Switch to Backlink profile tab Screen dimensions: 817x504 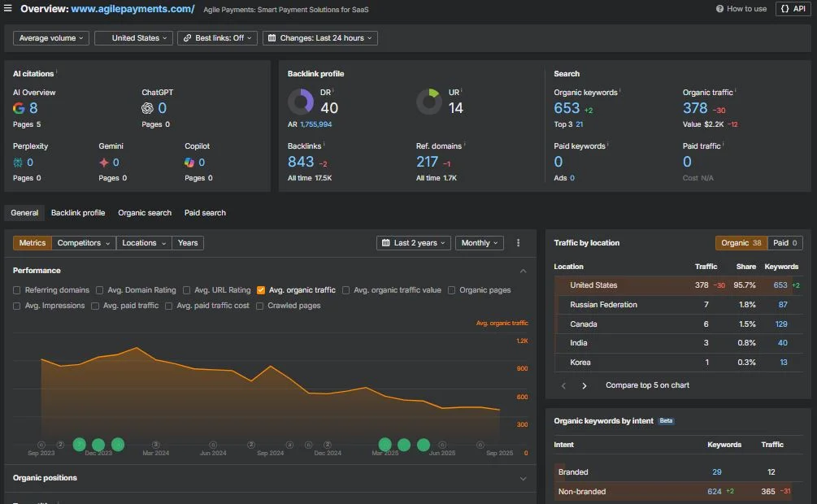[78, 213]
